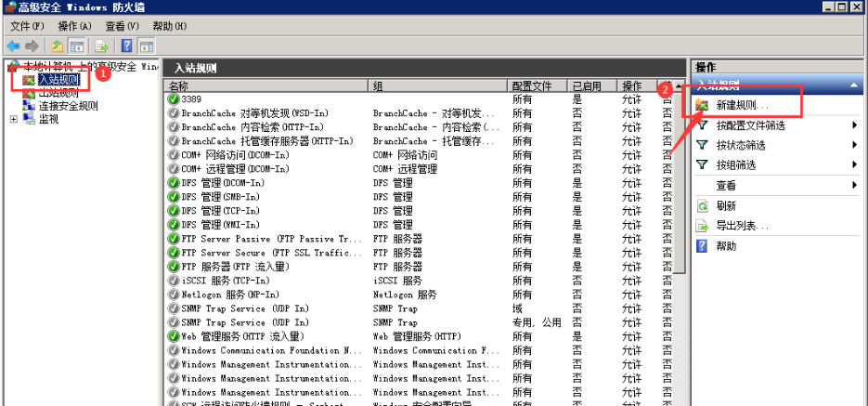Open the 文件(F) menu
The height and width of the screenshot is (406, 868).
tap(27, 26)
